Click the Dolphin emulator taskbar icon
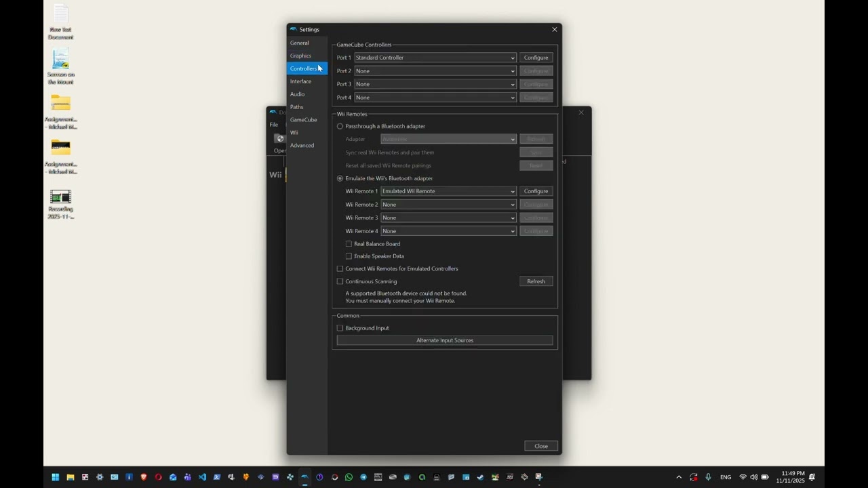 pos(304,477)
